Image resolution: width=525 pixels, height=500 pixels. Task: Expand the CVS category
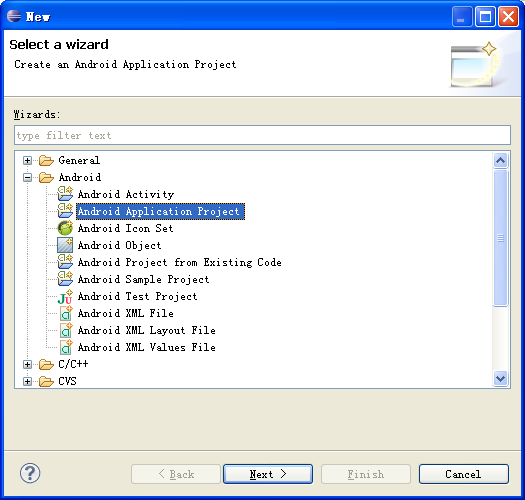pos(27,381)
